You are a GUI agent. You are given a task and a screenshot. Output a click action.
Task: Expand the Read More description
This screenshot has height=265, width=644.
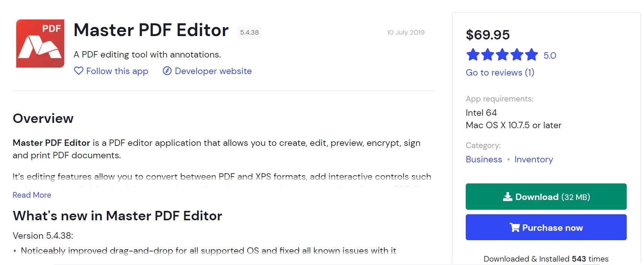coord(32,195)
